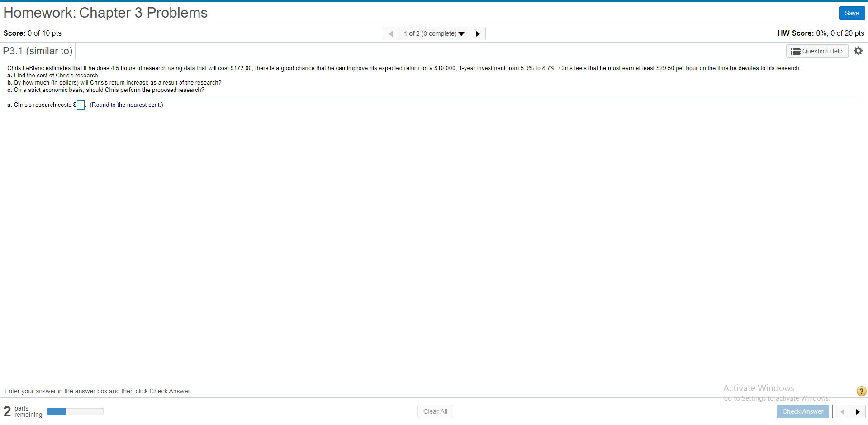Click bottom next part arrow
The height and width of the screenshot is (425, 868).
point(858,411)
